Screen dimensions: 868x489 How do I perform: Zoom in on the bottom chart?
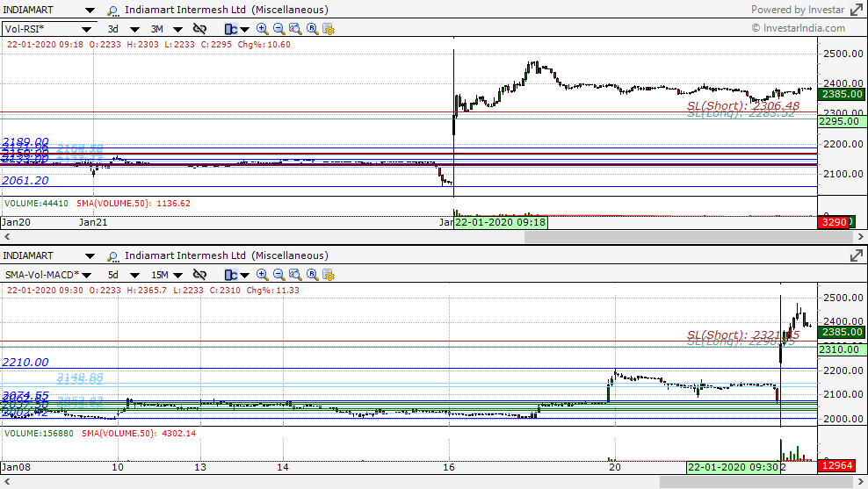coord(263,275)
